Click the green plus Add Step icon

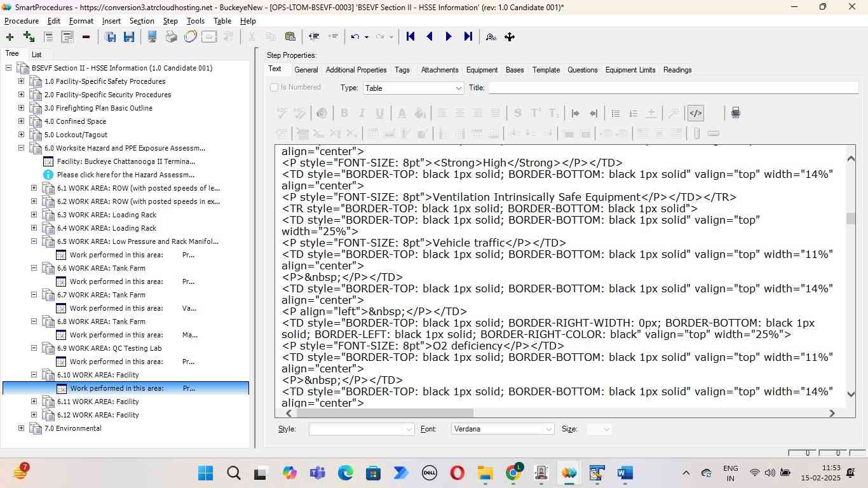[10, 37]
